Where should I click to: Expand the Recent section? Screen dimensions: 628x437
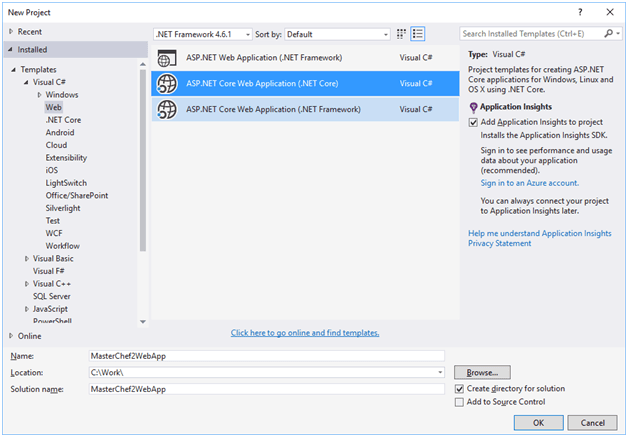pyautogui.click(x=11, y=32)
